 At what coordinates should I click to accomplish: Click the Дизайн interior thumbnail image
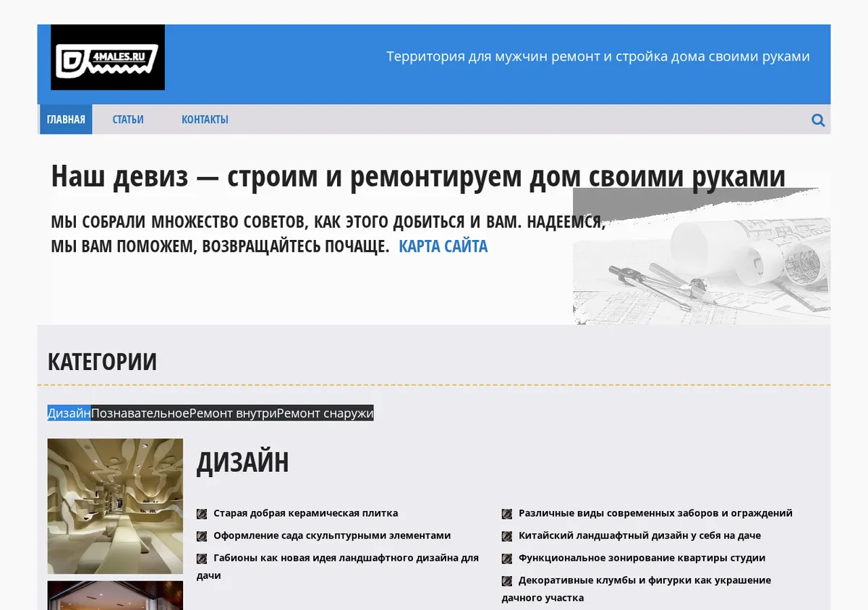point(115,506)
